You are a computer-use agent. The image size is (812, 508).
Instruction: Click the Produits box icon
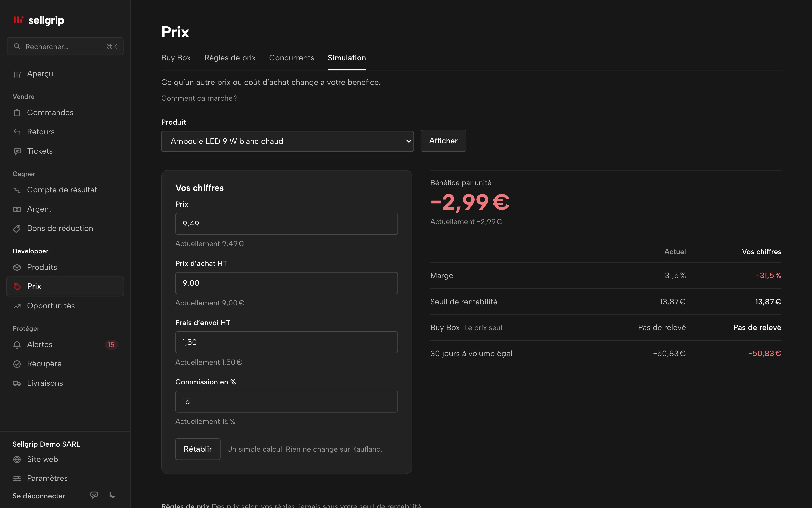click(x=17, y=267)
